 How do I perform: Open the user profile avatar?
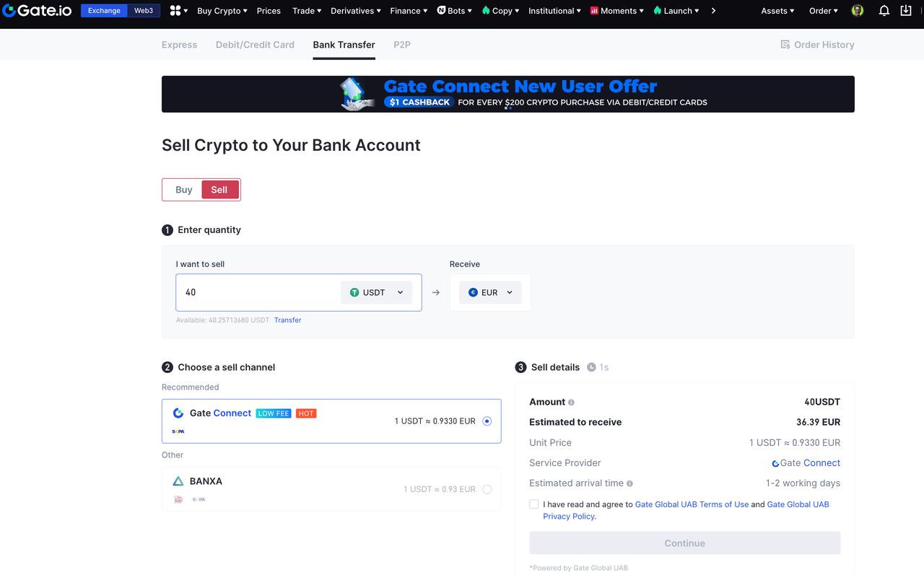858,11
